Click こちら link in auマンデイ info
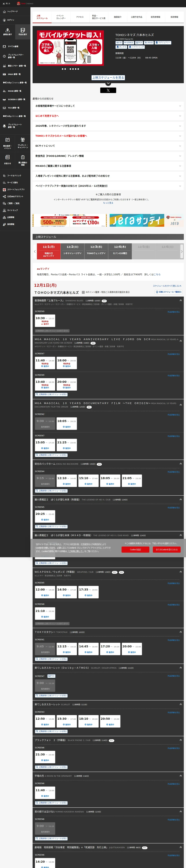 (157, 275)
